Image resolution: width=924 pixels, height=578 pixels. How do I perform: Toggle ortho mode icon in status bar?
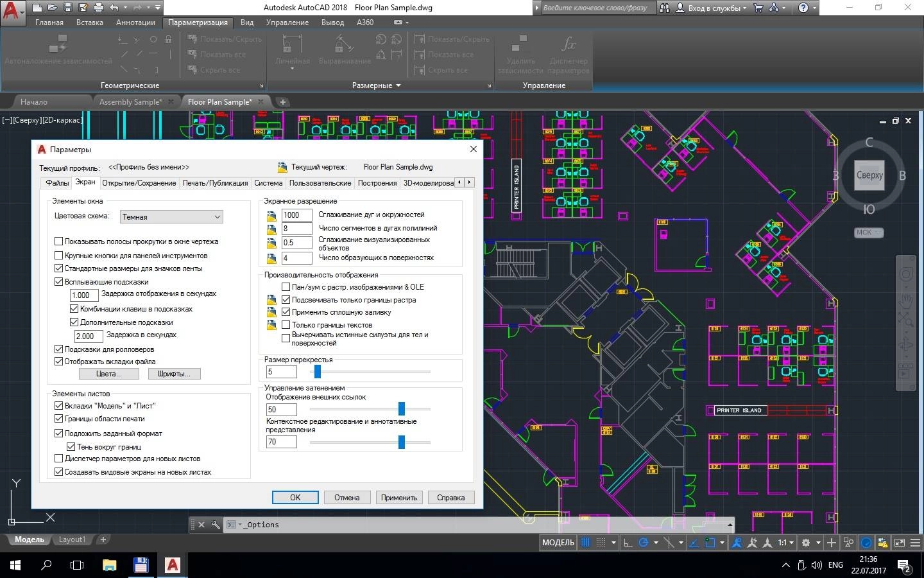tap(628, 543)
